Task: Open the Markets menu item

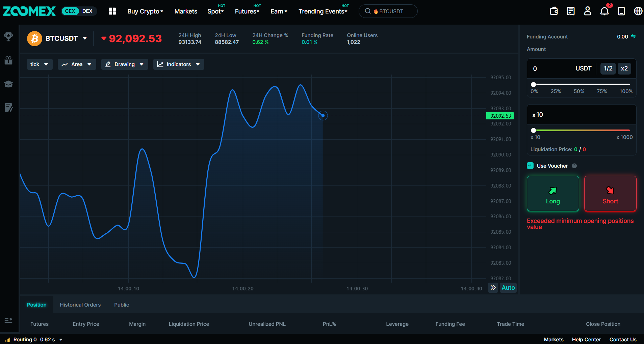Action: tap(186, 11)
